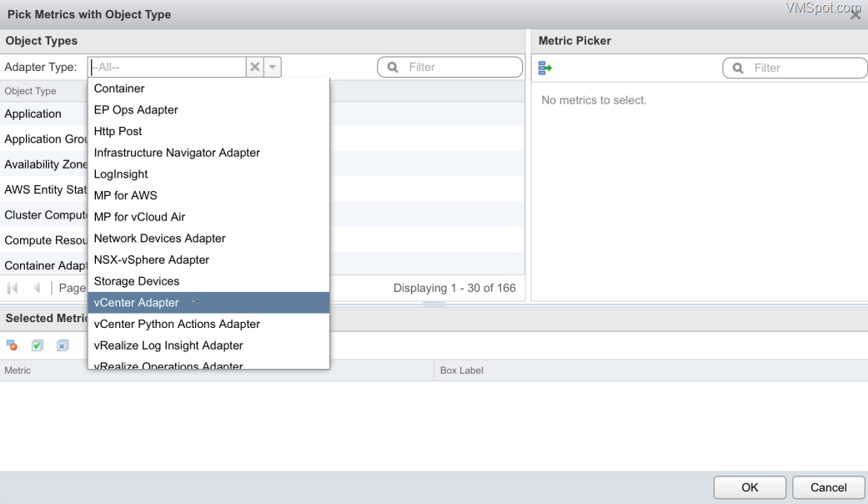Go to previous page of object types

click(x=37, y=288)
